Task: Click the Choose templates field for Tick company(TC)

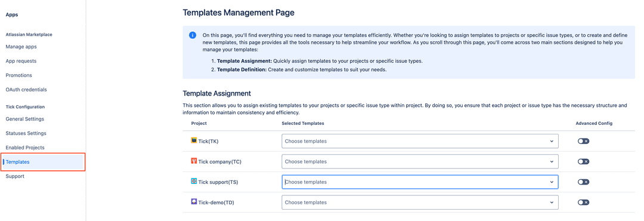Action: point(420,162)
